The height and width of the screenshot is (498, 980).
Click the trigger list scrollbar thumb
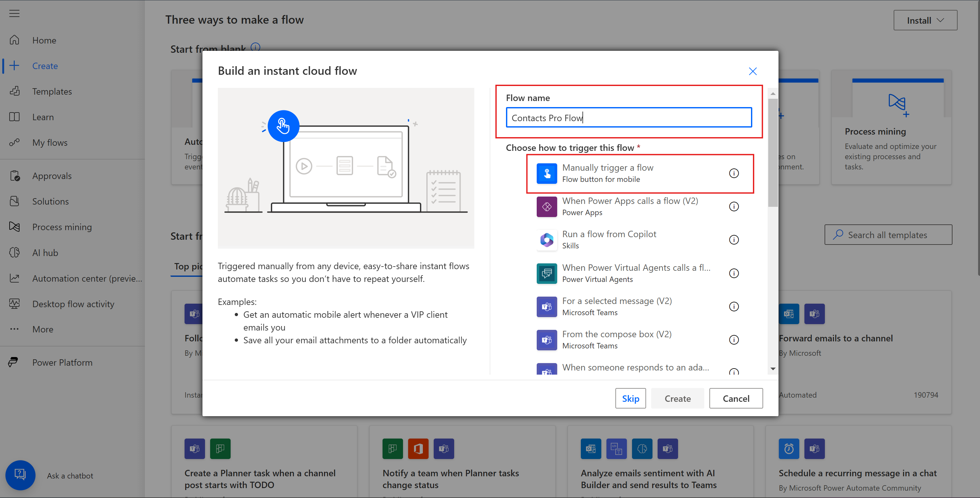coord(773,153)
